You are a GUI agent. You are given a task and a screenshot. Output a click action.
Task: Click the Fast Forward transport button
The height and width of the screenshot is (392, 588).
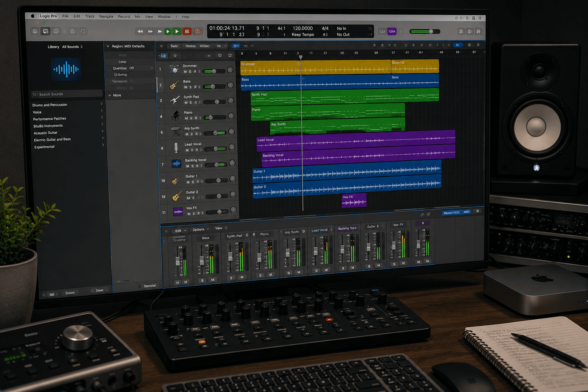150,31
